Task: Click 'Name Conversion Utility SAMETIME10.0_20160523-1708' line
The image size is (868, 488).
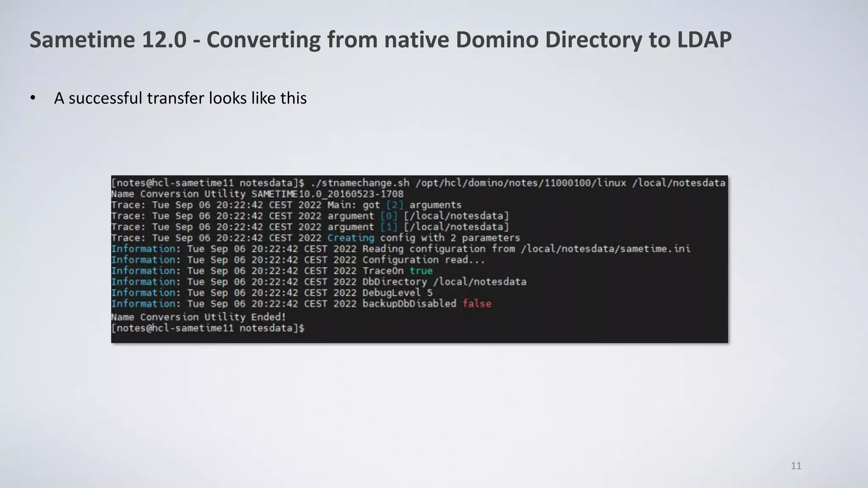Action: 257,194
